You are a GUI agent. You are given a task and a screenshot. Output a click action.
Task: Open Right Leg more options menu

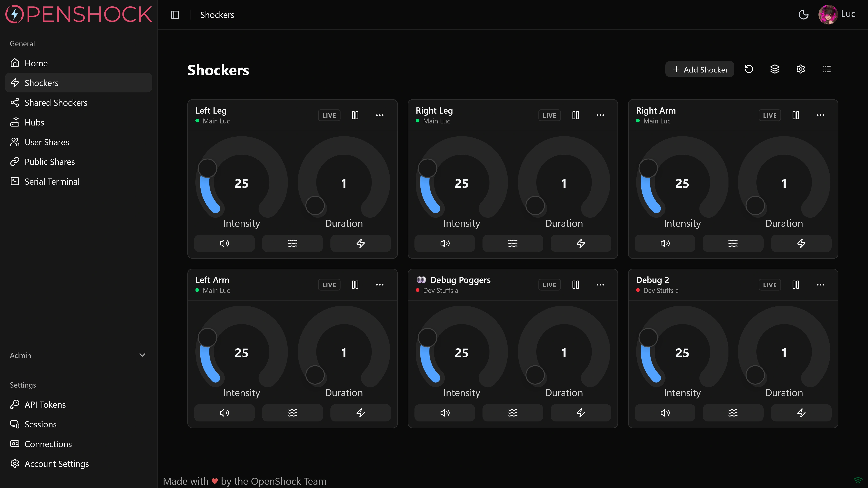600,115
